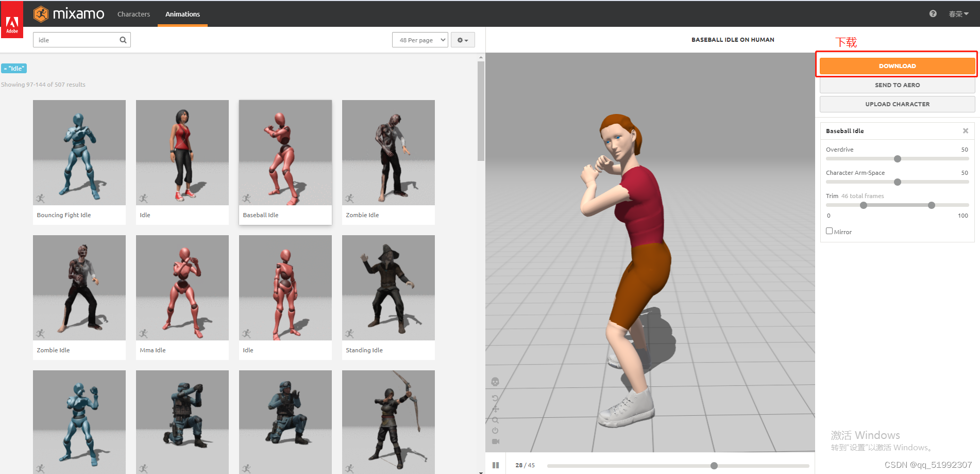980x474 pixels.
Task: Click the reset camera power icon
Action: point(495,431)
